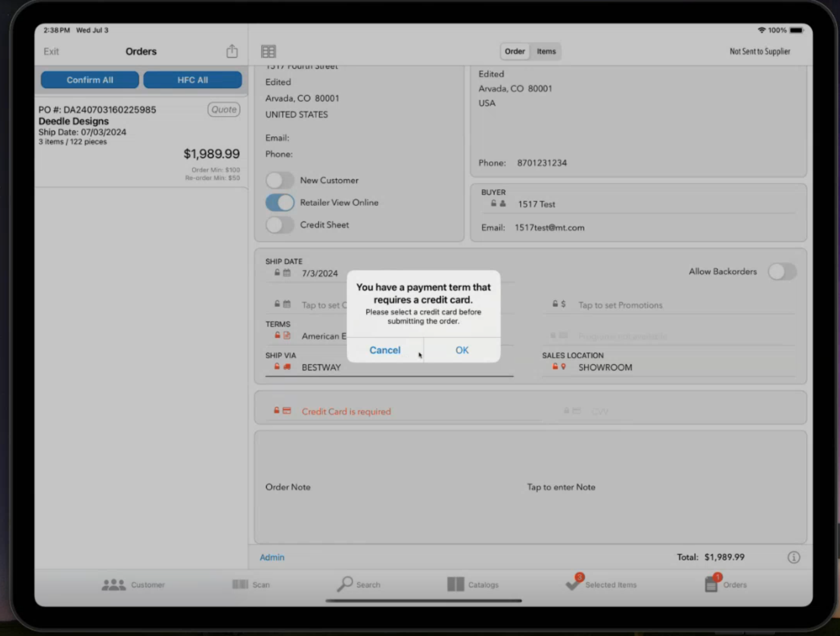The image size is (840, 636).
Task: Tap the red lock icon for Ship Via
Action: pyautogui.click(x=277, y=366)
